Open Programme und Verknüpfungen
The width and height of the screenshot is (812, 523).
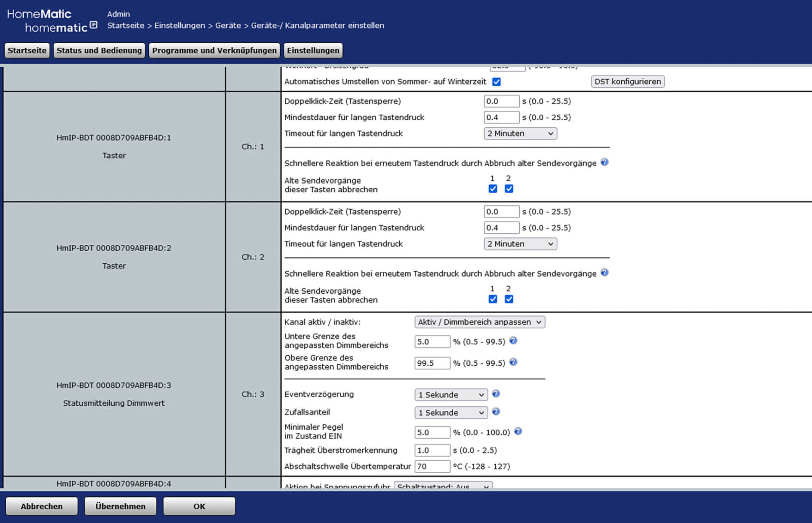tap(214, 50)
